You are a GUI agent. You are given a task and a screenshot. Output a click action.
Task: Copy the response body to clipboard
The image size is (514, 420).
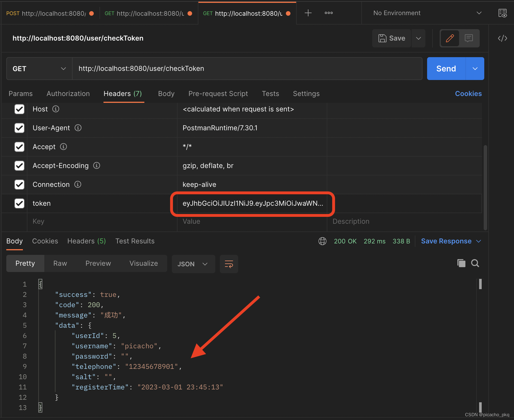coord(461,263)
